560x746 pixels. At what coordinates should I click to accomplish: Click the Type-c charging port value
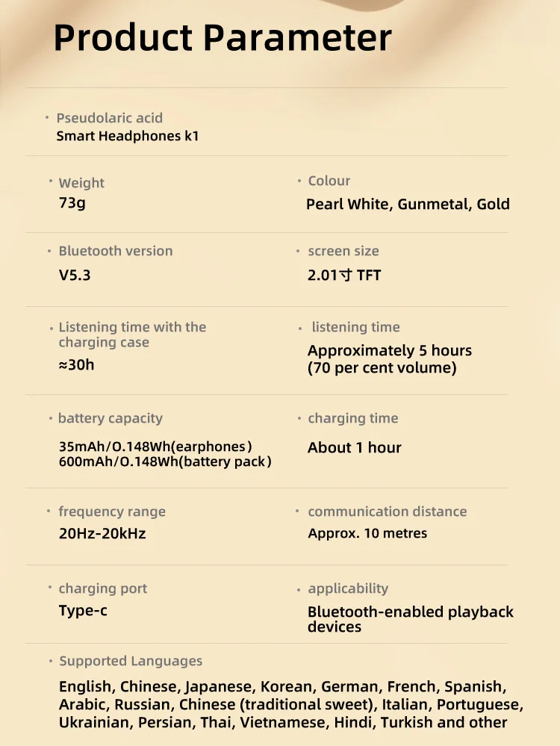83,610
